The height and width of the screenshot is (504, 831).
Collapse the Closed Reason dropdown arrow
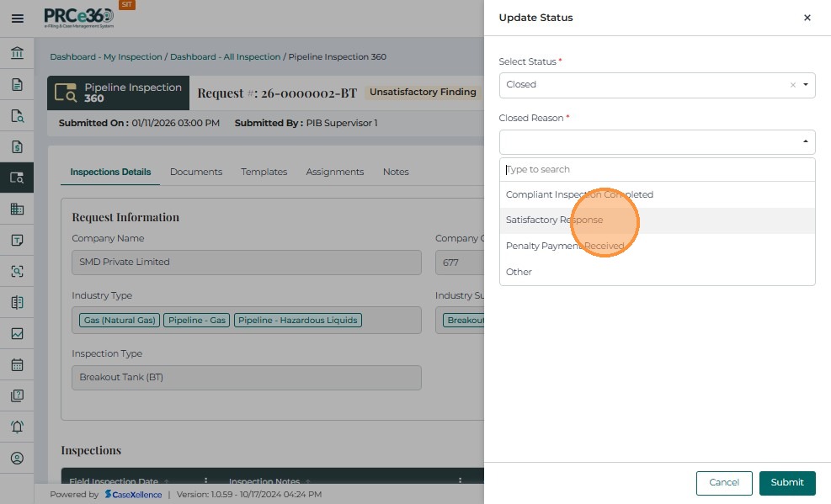[x=806, y=142]
